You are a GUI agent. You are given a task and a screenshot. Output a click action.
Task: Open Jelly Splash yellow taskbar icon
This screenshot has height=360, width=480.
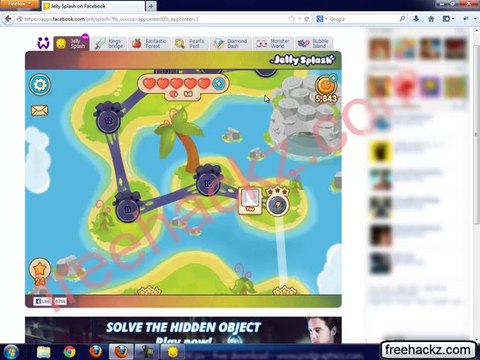tap(173, 352)
